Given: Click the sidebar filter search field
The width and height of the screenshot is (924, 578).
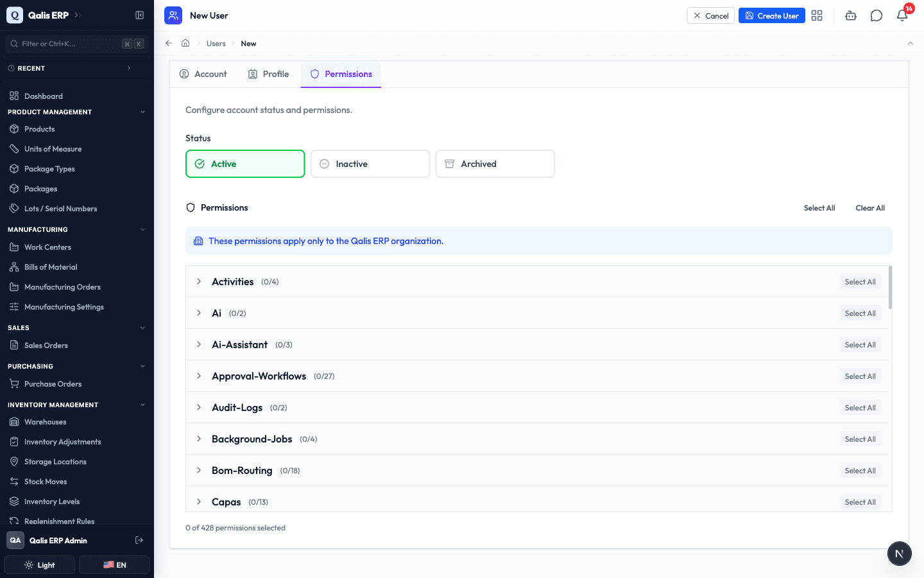Looking at the screenshot, I should [77, 44].
